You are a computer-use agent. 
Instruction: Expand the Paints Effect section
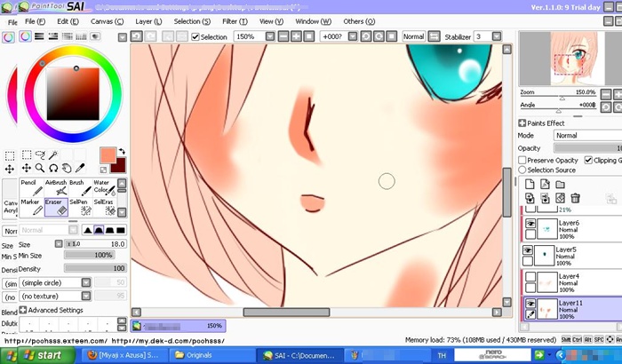point(522,123)
